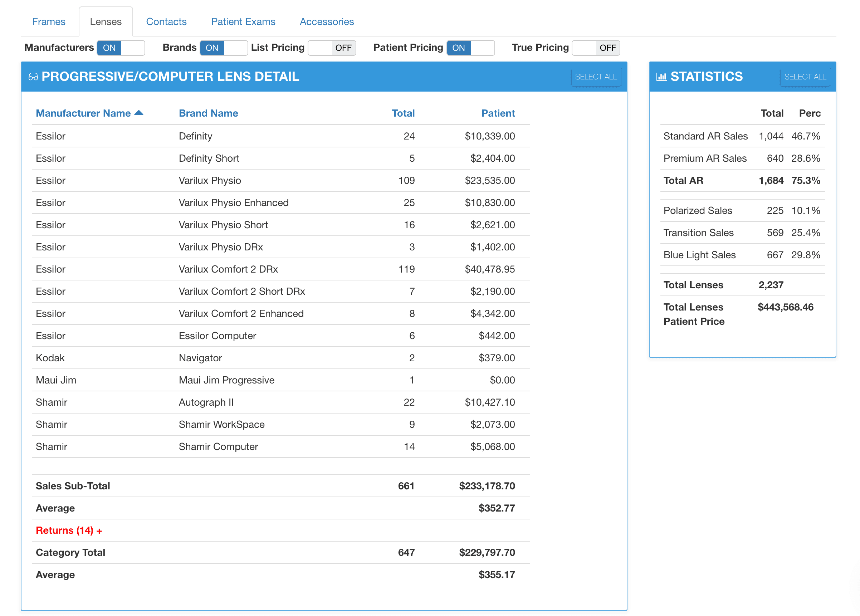
Task: Sort by Brand Name column
Action: coord(208,113)
